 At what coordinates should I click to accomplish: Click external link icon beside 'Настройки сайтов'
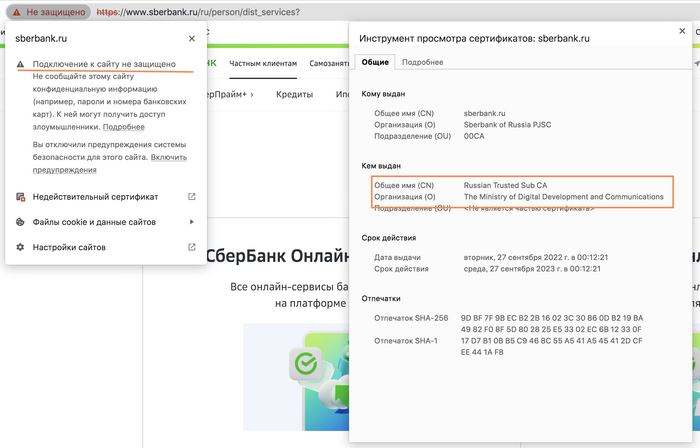192,247
